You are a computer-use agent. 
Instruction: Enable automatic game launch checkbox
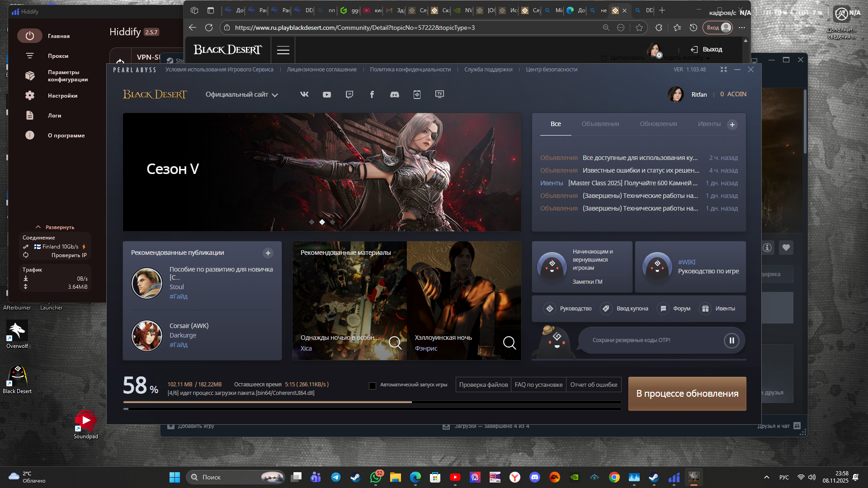(373, 385)
